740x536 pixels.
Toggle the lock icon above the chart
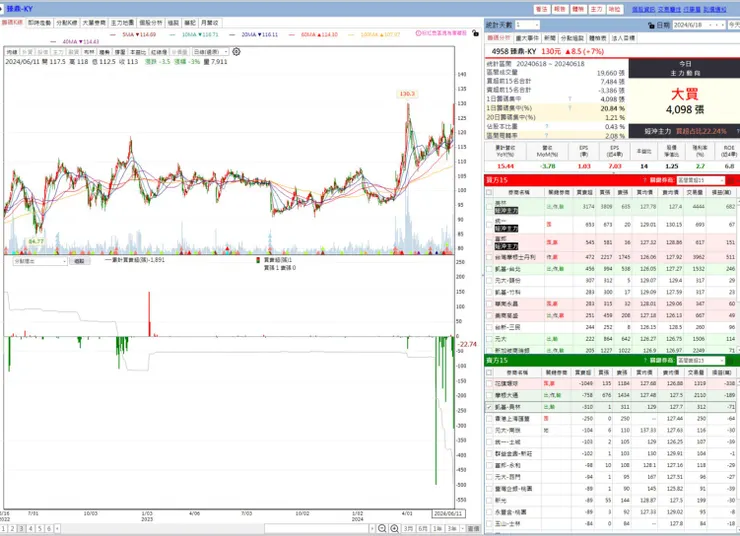475,34
